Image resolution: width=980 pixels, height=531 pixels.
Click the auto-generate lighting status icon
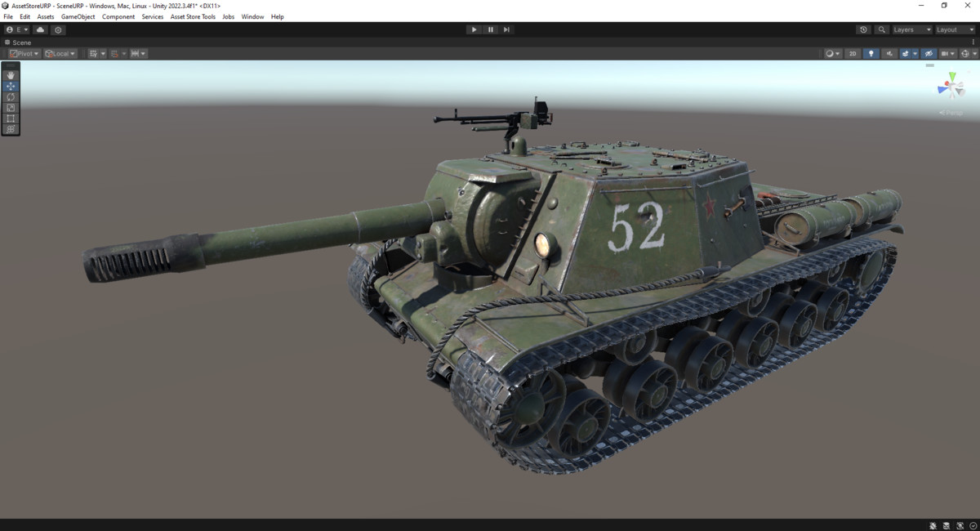click(x=960, y=525)
